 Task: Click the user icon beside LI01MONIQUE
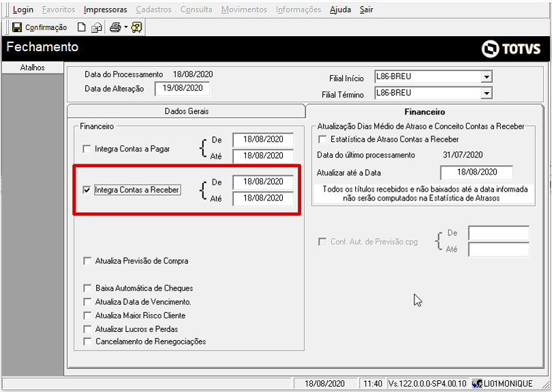click(x=477, y=384)
